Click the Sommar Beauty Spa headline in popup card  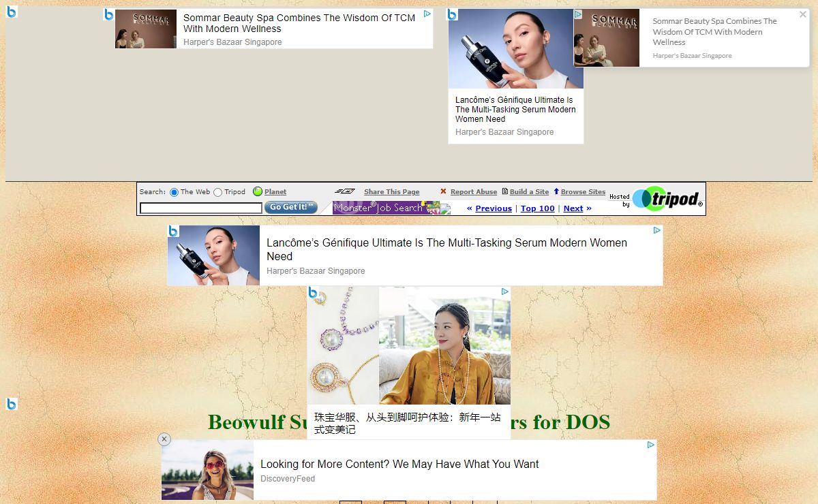715,31
